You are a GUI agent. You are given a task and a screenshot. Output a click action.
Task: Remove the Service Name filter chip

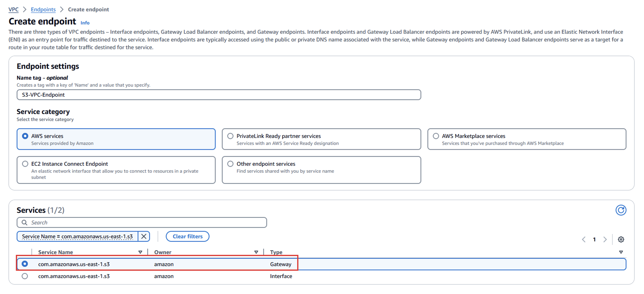tap(144, 236)
